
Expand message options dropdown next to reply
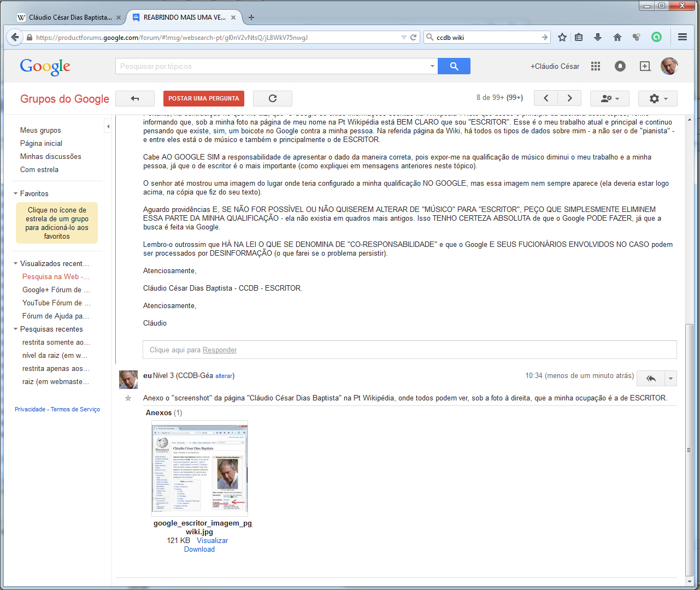[671, 378]
